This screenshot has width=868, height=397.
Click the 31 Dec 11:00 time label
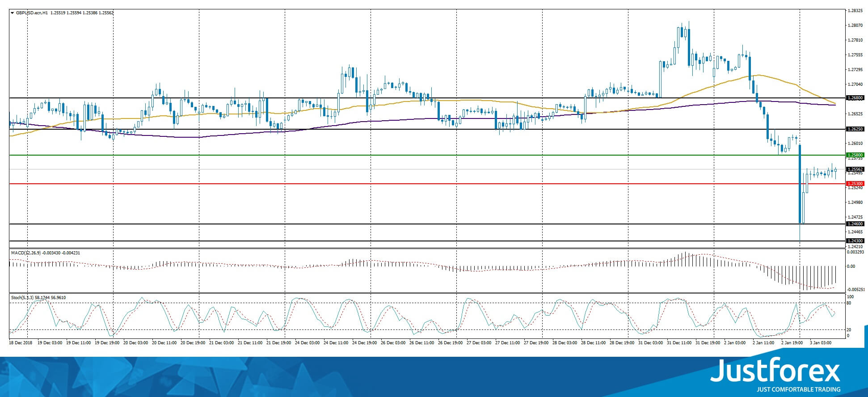pyautogui.click(x=679, y=343)
